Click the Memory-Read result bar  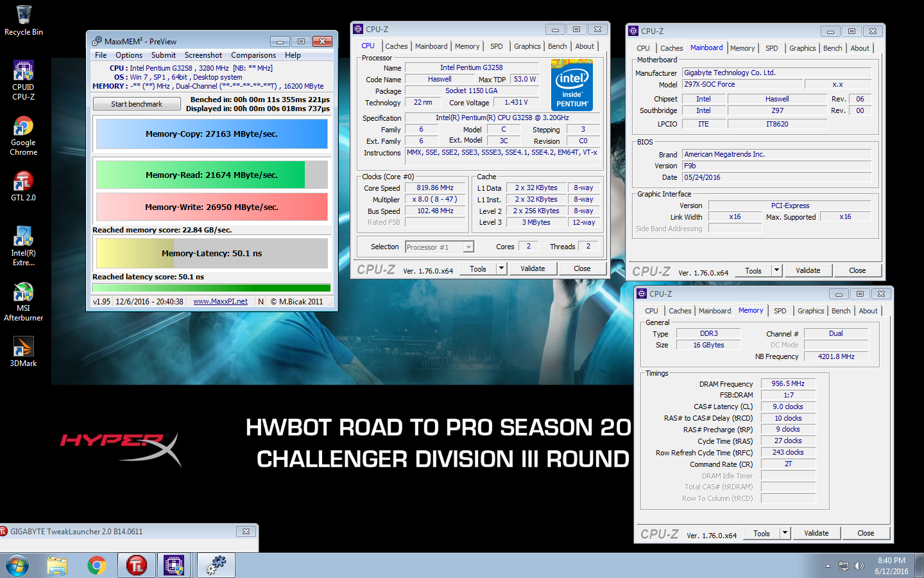point(212,175)
